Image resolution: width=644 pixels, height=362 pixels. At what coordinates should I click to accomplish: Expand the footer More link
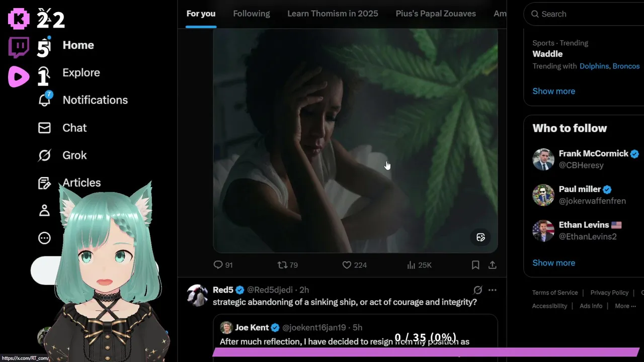click(625, 306)
